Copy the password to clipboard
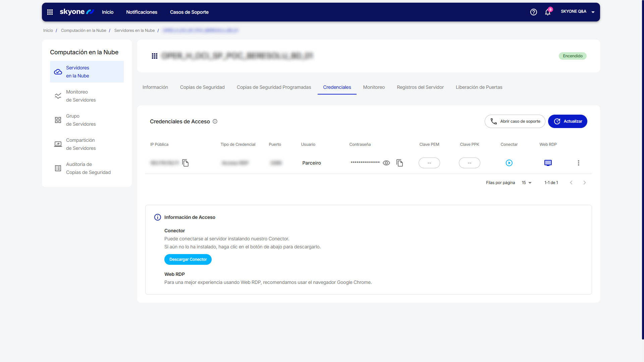 (399, 163)
